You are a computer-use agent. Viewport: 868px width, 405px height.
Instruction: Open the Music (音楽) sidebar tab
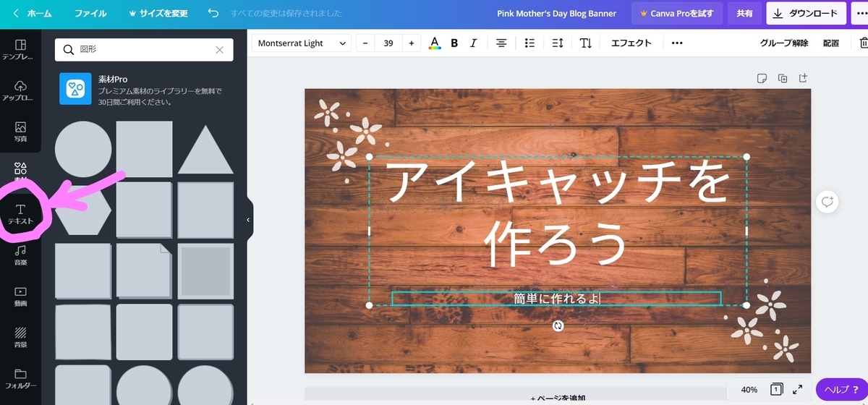[x=20, y=255]
